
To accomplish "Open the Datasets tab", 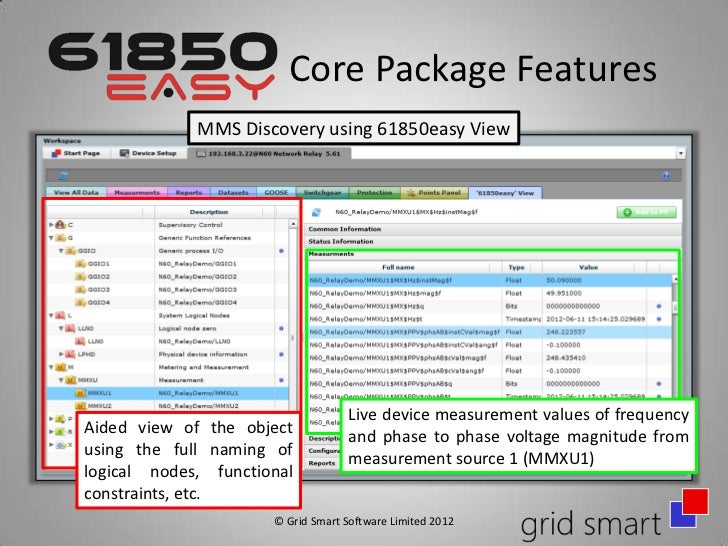I will coord(233,192).
